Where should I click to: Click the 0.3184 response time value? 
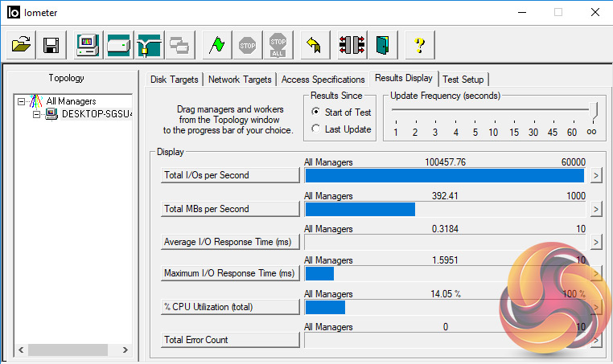(445, 229)
